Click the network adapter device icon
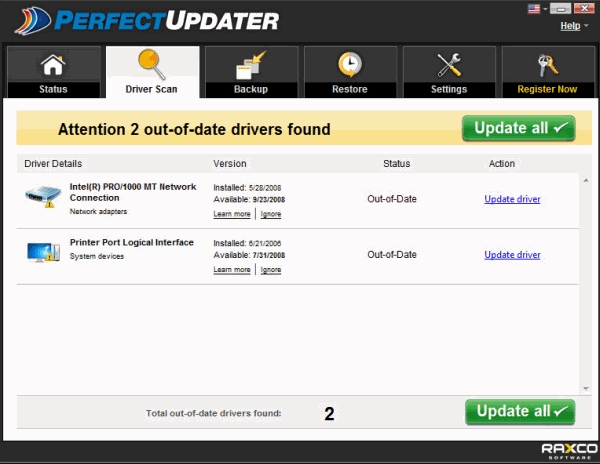 [x=43, y=196]
